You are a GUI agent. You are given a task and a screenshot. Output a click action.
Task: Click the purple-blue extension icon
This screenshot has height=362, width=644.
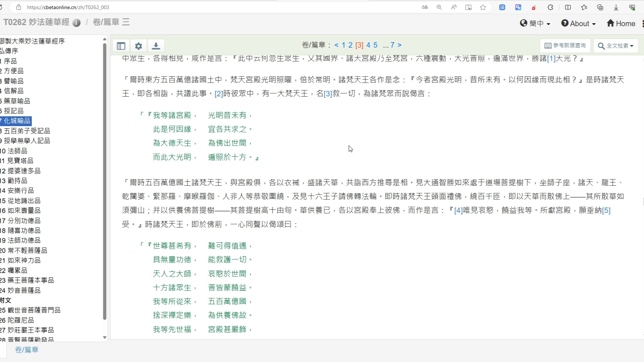point(518,7)
